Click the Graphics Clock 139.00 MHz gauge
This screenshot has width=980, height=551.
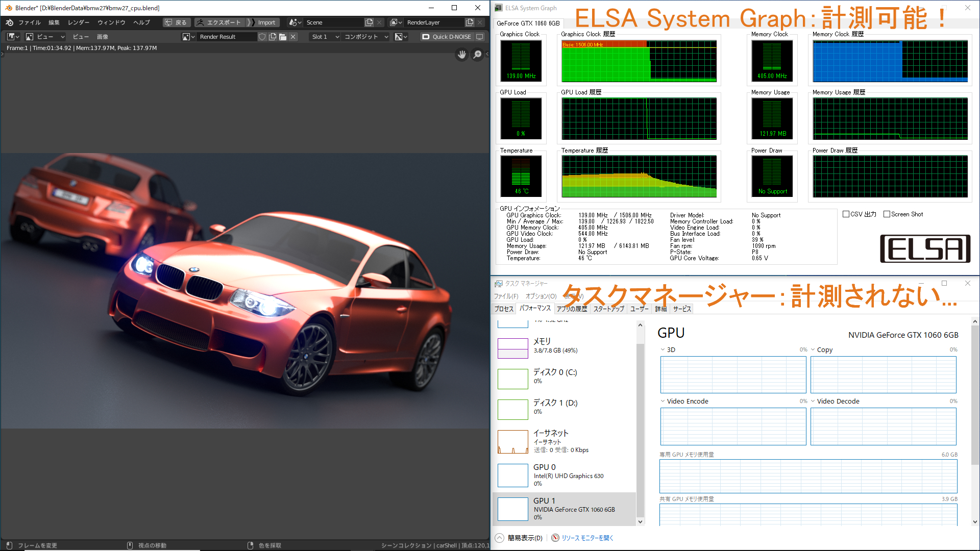point(521,61)
